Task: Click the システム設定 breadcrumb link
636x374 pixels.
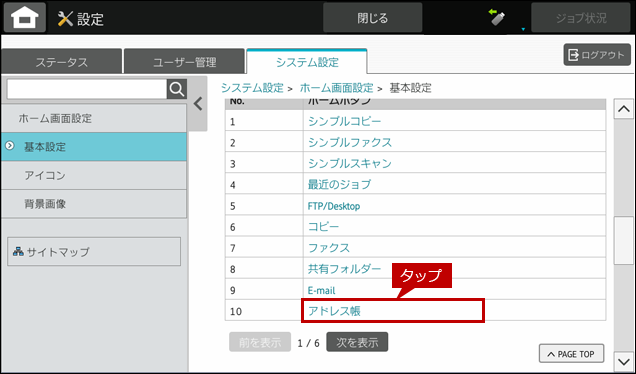Action: pos(252,88)
